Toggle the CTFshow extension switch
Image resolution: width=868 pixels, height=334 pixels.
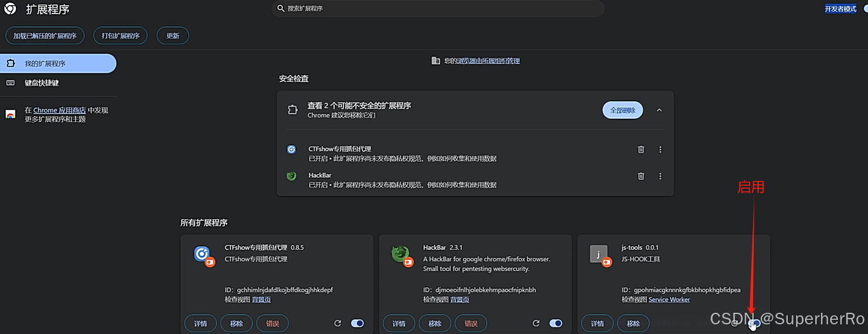pos(358,324)
